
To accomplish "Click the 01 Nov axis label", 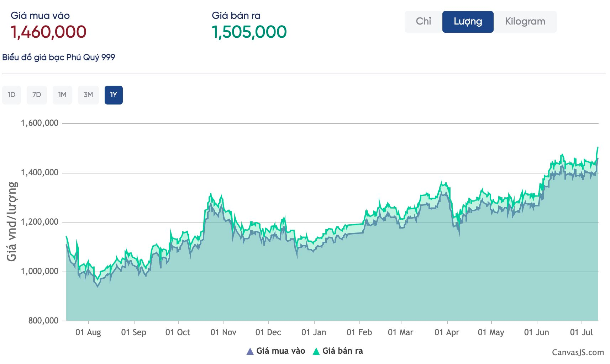I will click(x=223, y=332).
